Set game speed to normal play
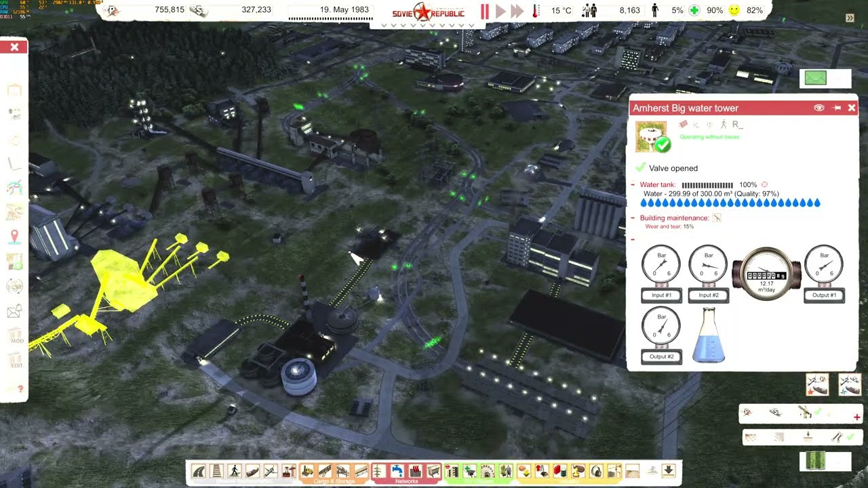 point(500,11)
